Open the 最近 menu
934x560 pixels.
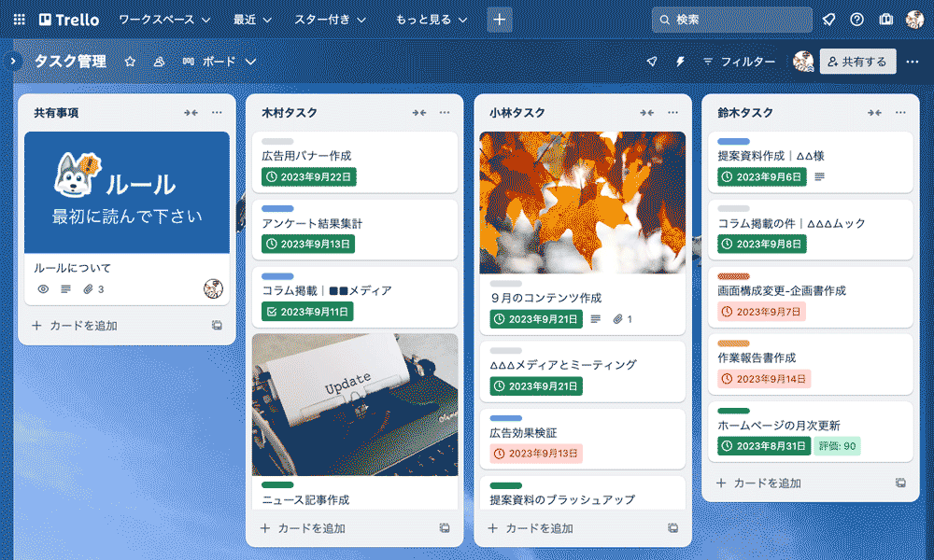click(x=252, y=20)
